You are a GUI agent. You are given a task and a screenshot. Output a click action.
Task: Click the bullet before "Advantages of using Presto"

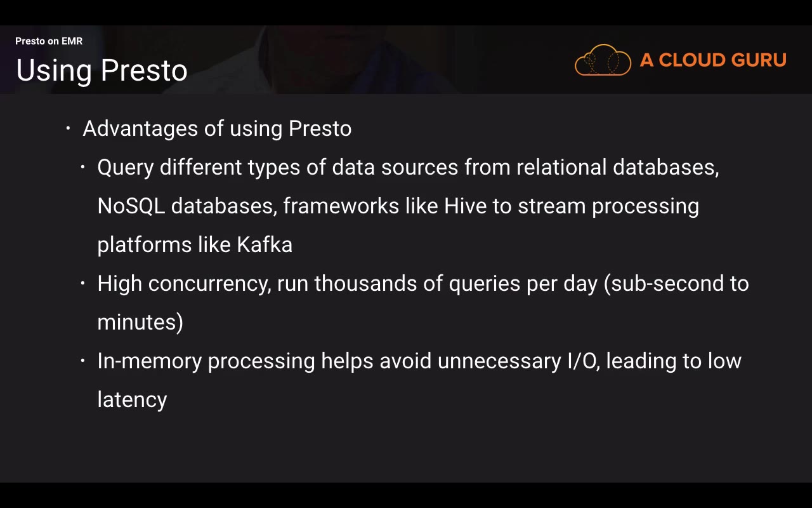click(x=68, y=128)
